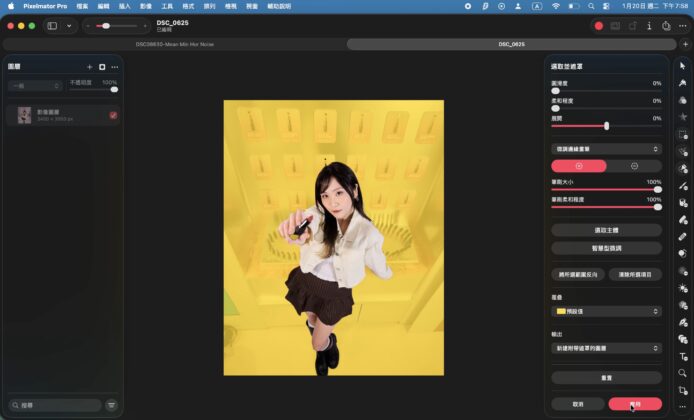This screenshot has width=694, height=420.
Task: Select the Type (T) tool
Action: (683, 356)
